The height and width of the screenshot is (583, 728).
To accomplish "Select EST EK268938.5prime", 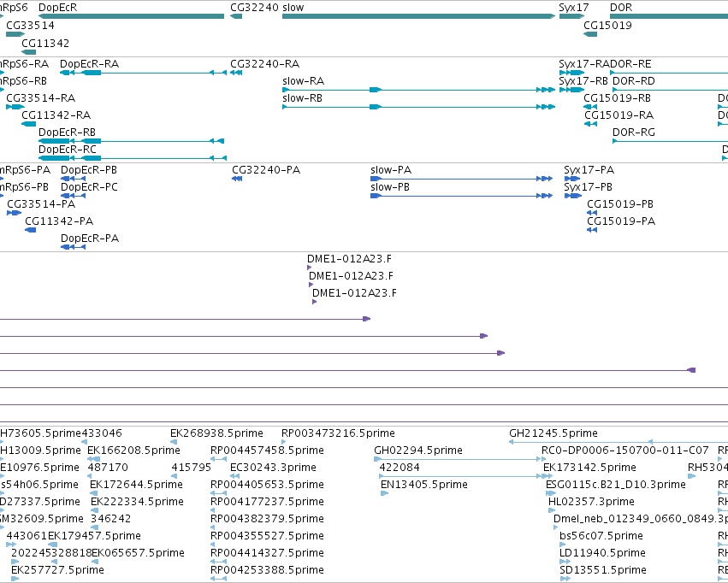I will 174,442.
